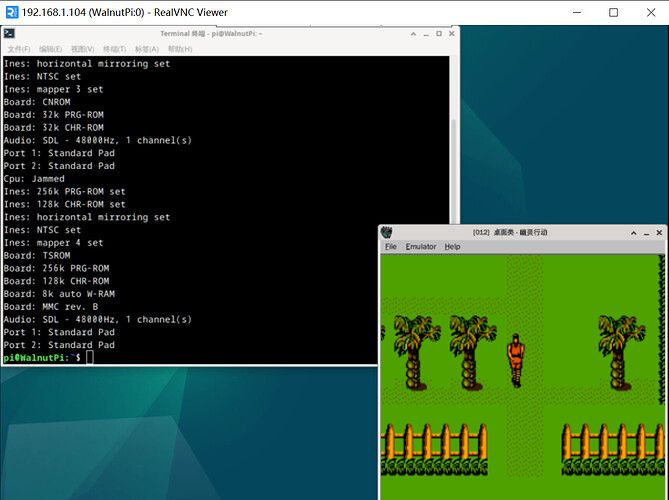The width and height of the screenshot is (669, 500).
Task: Open the terminal 帮助(H) menu
Action: point(180,48)
